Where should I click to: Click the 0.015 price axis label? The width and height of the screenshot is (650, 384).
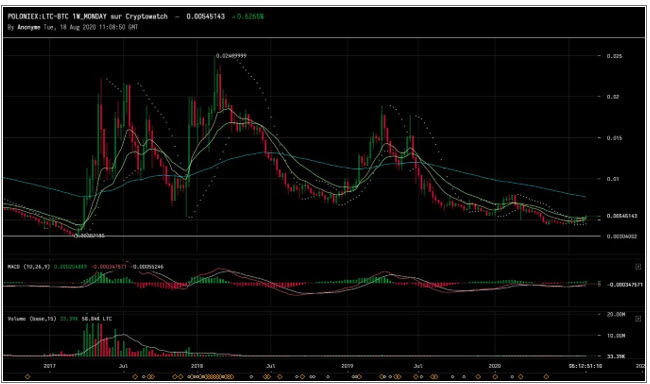tap(614, 138)
